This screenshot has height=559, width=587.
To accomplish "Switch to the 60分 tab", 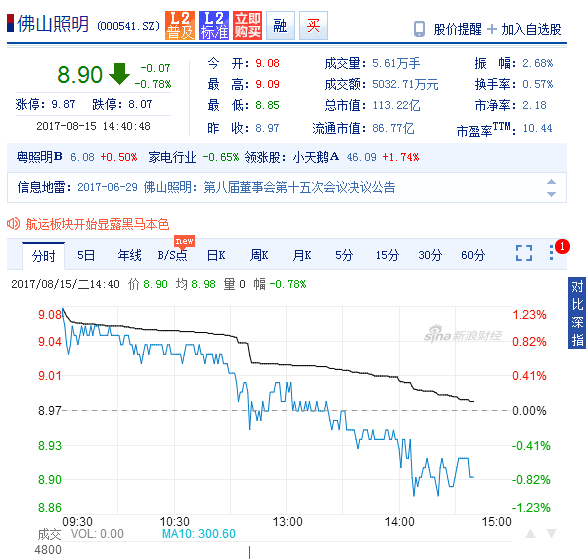I will 473,255.
